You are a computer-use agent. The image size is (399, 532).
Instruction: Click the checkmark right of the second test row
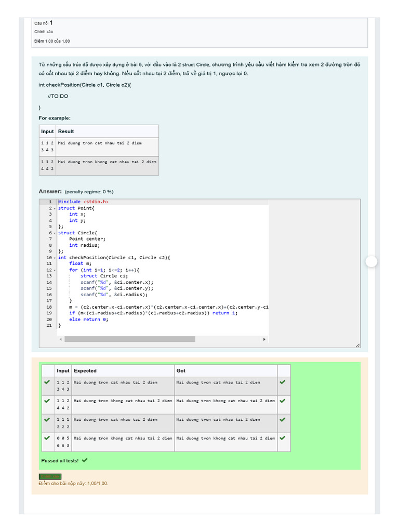point(283,401)
